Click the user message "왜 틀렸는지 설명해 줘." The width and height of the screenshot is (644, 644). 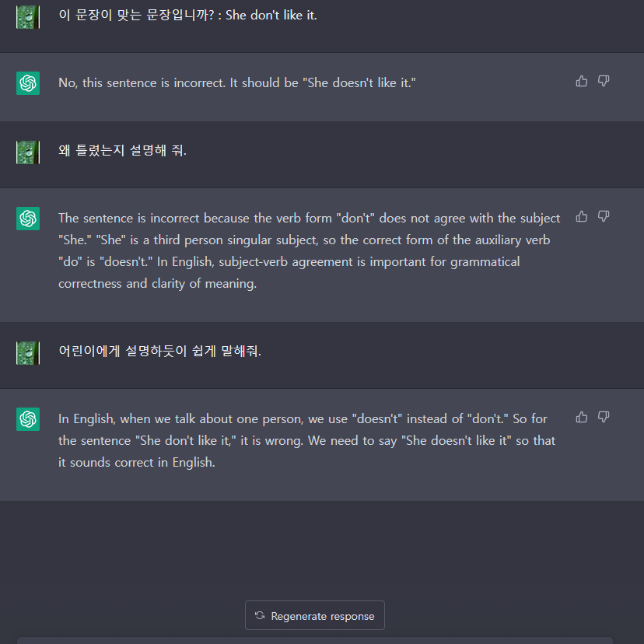point(122,151)
